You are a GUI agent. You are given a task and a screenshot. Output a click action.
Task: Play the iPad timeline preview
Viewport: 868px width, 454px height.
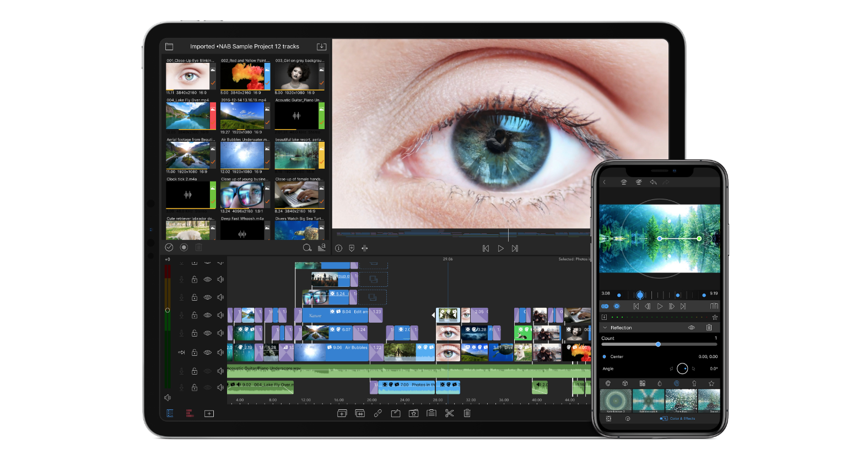[x=500, y=248]
